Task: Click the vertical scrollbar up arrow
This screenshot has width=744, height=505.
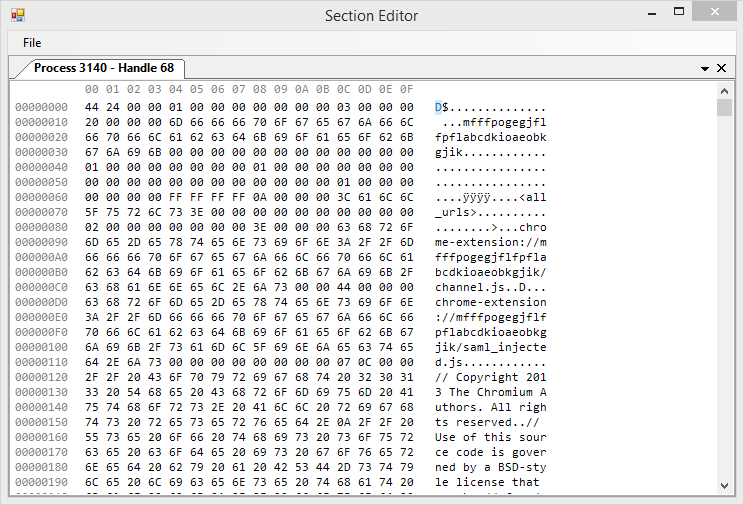Action: click(725, 90)
